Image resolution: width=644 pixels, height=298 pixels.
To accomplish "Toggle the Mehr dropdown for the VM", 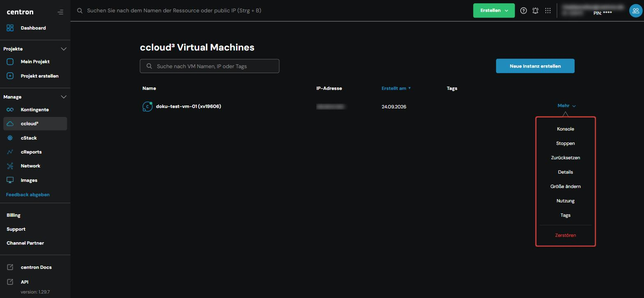I will coord(566,106).
